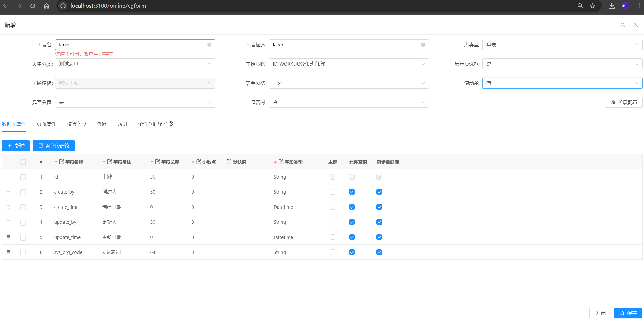This screenshot has width=644, height=320.
Task: Uncheck 允许空值 for the create_time row
Action: pyautogui.click(x=352, y=207)
